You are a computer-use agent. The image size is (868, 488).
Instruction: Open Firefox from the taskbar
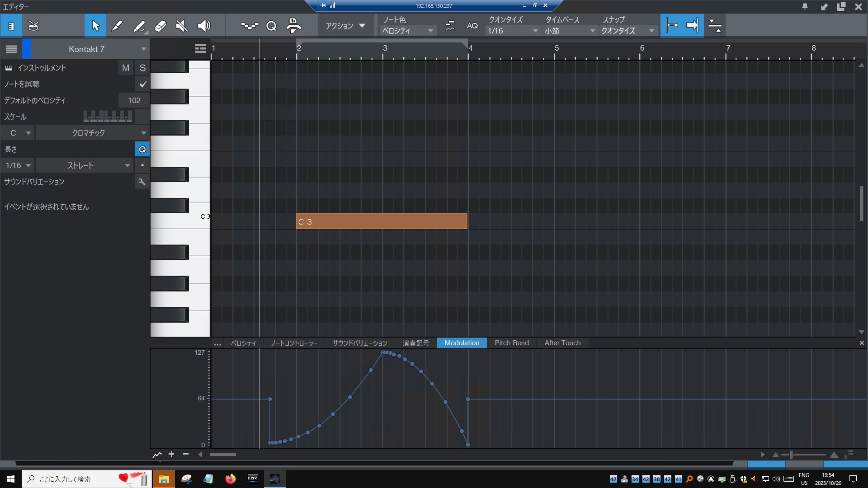tap(231, 479)
